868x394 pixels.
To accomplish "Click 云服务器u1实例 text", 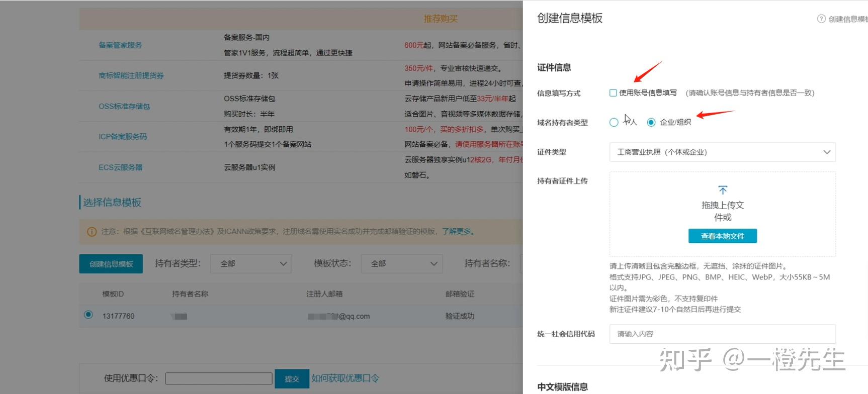I will (x=249, y=167).
